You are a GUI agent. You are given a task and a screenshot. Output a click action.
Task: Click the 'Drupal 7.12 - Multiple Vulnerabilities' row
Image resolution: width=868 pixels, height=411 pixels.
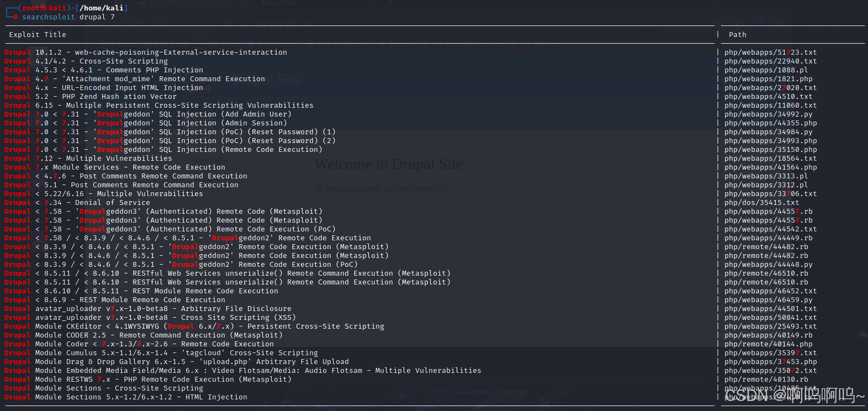pyautogui.click(x=88, y=159)
